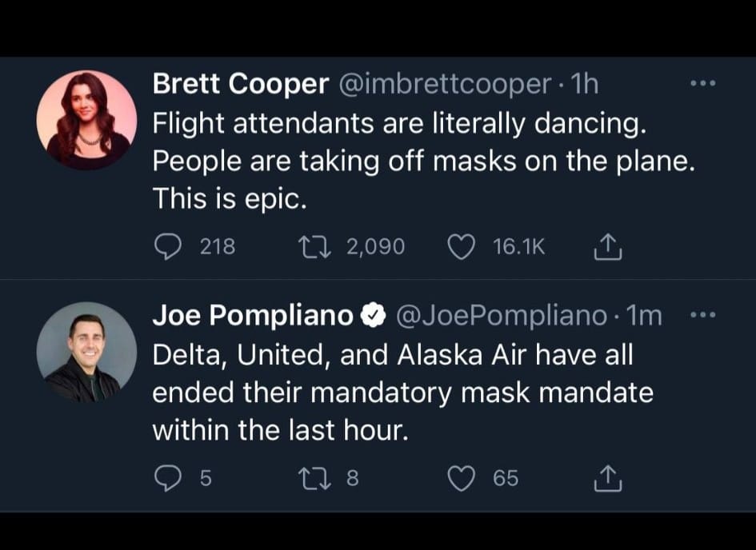Image resolution: width=756 pixels, height=550 pixels.
Task: Open the Joe Pompliano display name link
Action: point(253,317)
